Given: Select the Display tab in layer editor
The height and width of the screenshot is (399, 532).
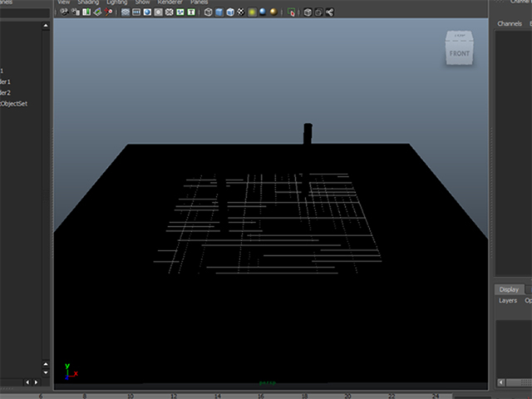Looking at the screenshot, I should click(x=509, y=289).
